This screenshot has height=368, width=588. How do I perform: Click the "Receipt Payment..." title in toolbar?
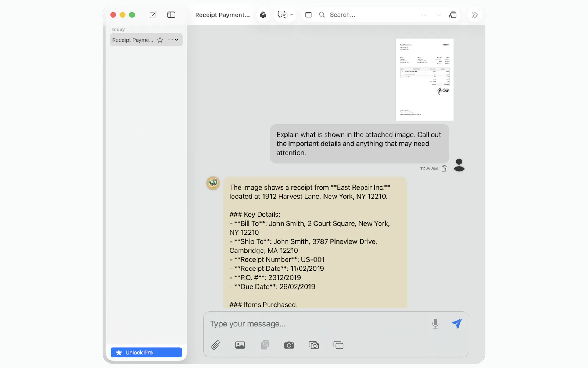click(222, 15)
